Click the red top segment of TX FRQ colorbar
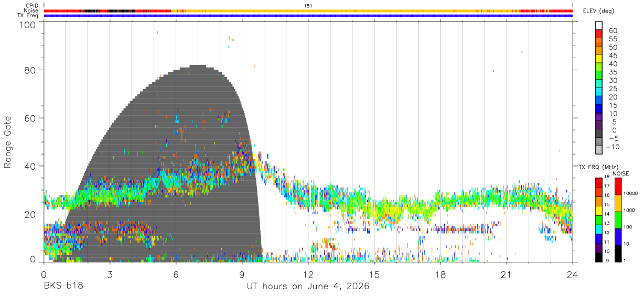The image size is (644, 297). click(599, 183)
